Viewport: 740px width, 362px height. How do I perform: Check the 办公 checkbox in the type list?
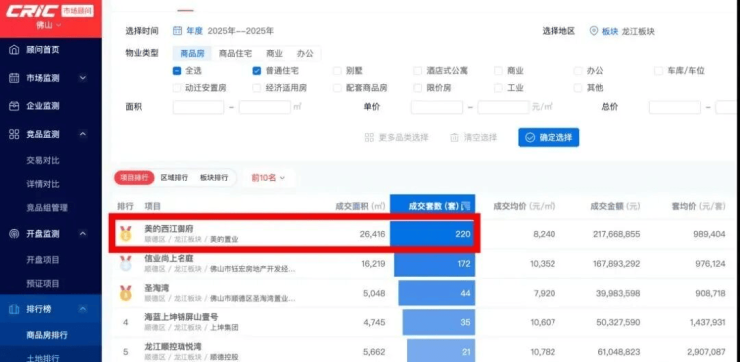tap(578, 71)
